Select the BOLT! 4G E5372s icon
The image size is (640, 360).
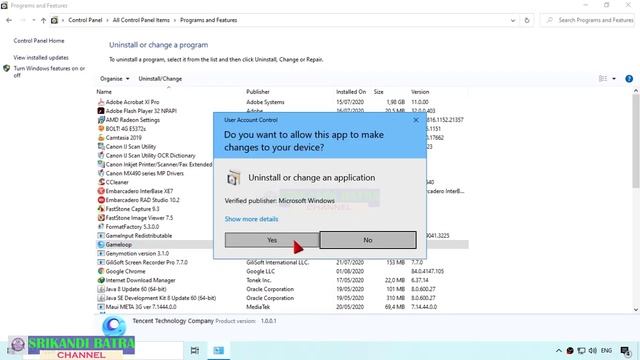click(101, 129)
